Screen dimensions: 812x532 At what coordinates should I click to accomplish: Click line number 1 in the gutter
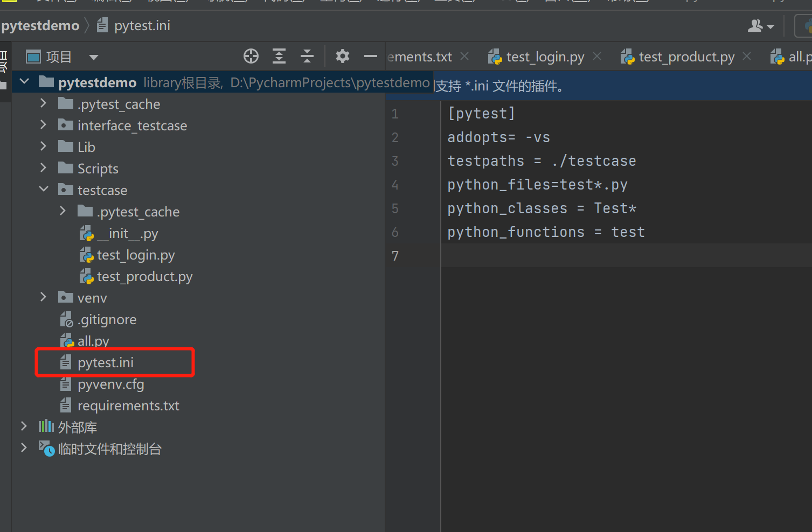coord(395,114)
